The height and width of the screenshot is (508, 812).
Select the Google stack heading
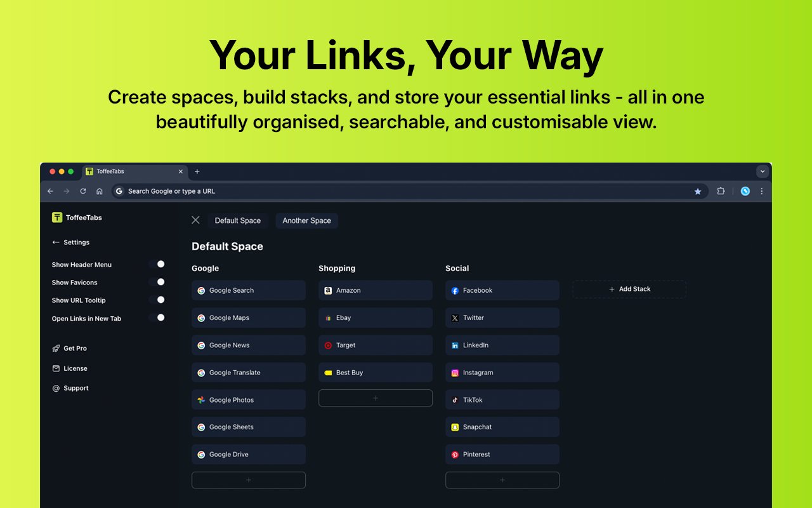click(206, 269)
